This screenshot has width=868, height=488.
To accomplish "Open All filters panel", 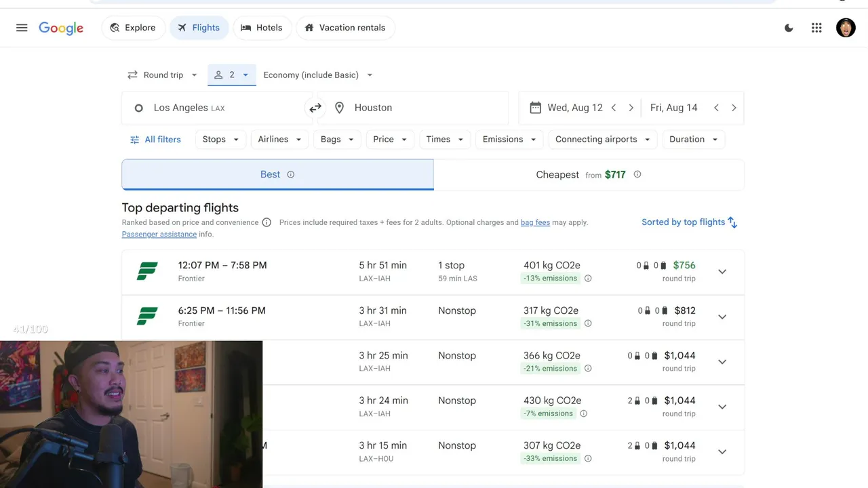I will point(155,140).
